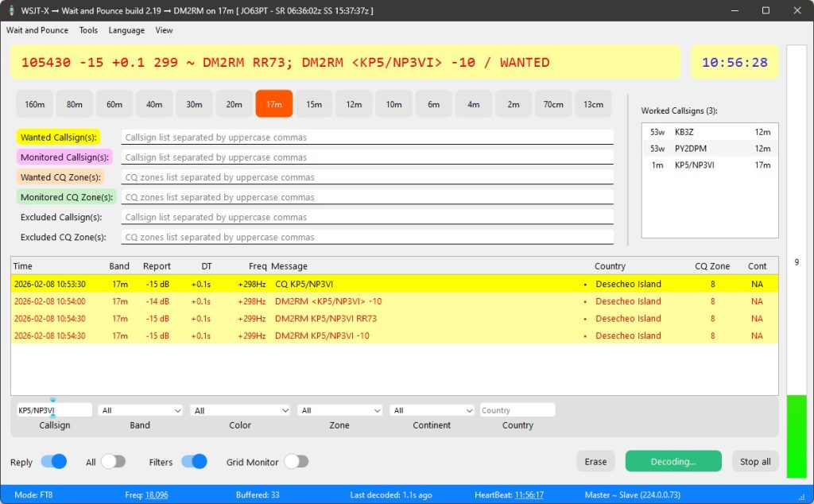Toggle the Reply switch
Image resolution: width=814 pixels, height=504 pixels.
click(53, 462)
